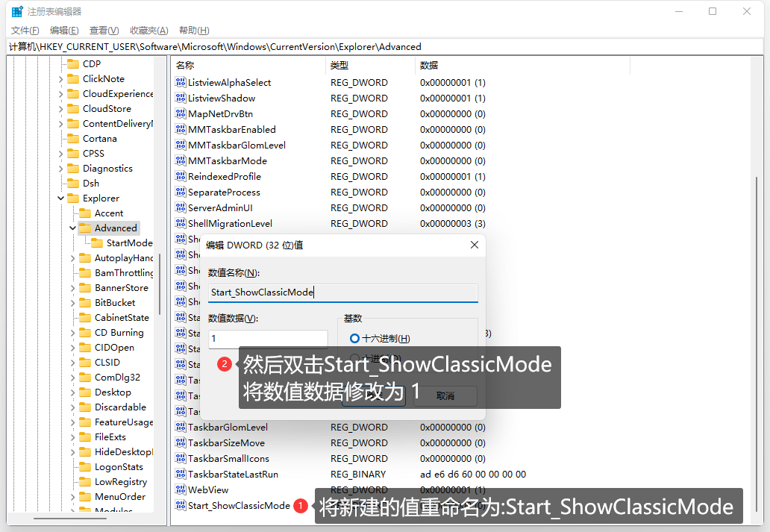Image resolution: width=770 pixels, height=532 pixels.
Task: Click the ListviewShadow value icon
Action: coord(181,98)
